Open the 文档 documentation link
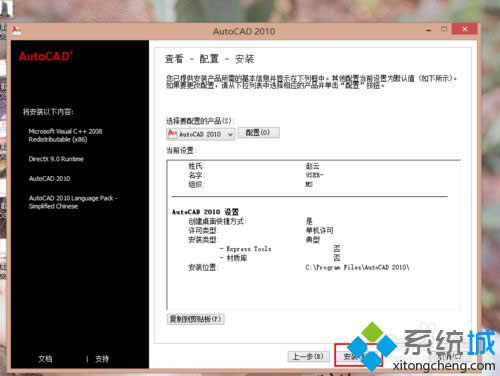500x376 pixels. pos(45,359)
